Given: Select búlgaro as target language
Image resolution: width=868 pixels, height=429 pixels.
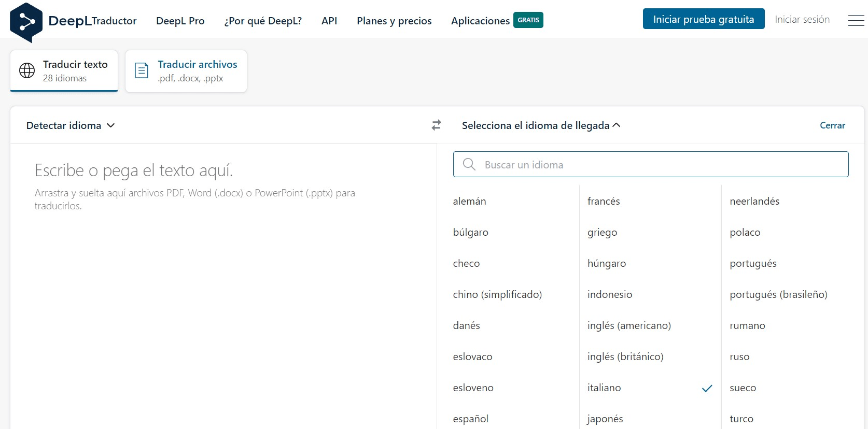Looking at the screenshot, I should point(470,232).
